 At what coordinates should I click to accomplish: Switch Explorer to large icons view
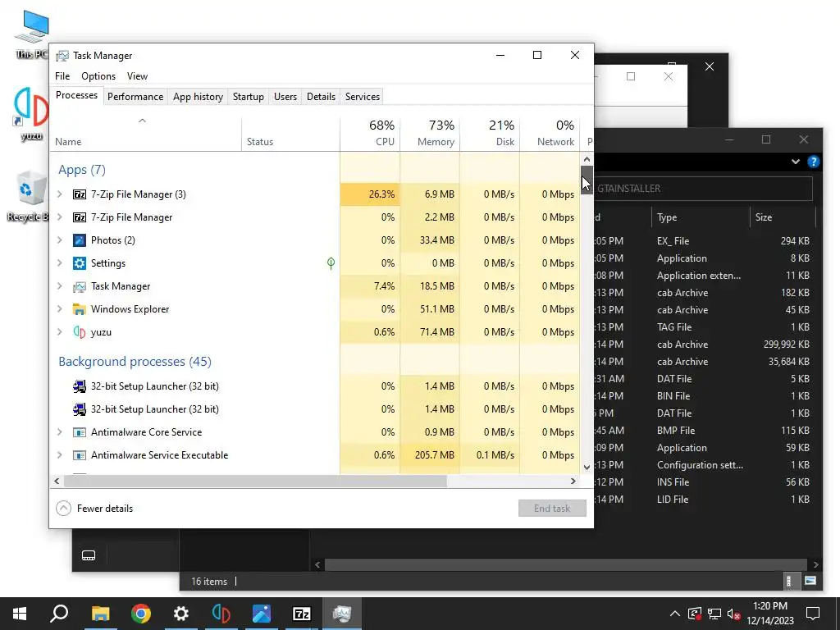810,581
